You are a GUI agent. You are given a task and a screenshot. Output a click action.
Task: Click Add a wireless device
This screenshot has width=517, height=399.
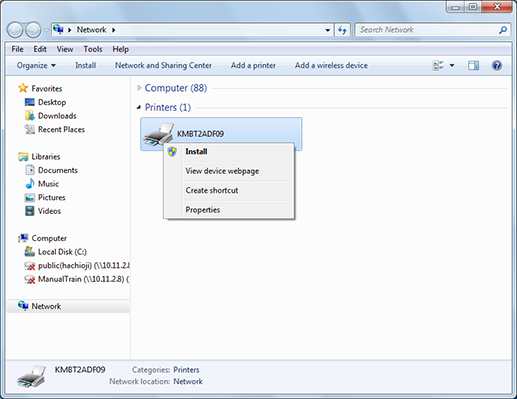coord(331,66)
